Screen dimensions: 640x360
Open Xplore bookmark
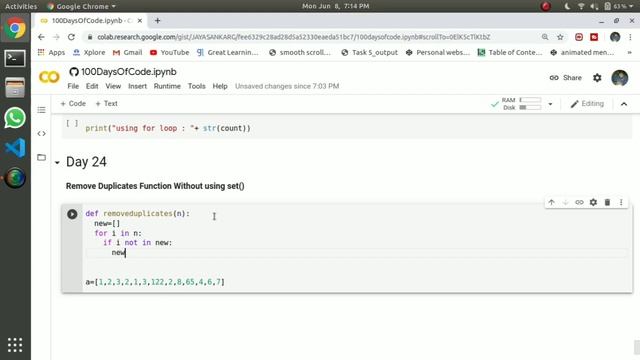click(89, 52)
